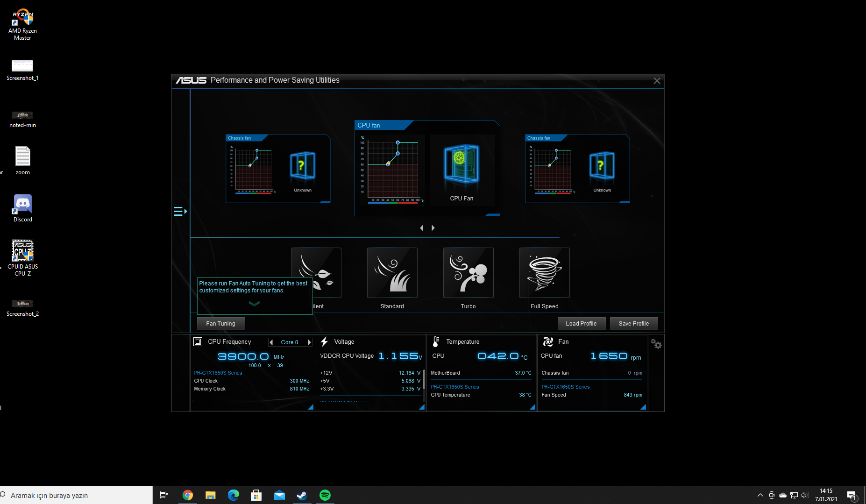Open Google Chrome from the taskbar
The width and height of the screenshot is (866, 504).
[188, 495]
